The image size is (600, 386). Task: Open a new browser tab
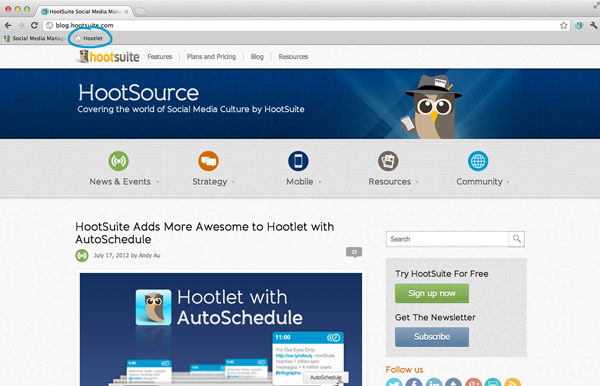[140, 12]
